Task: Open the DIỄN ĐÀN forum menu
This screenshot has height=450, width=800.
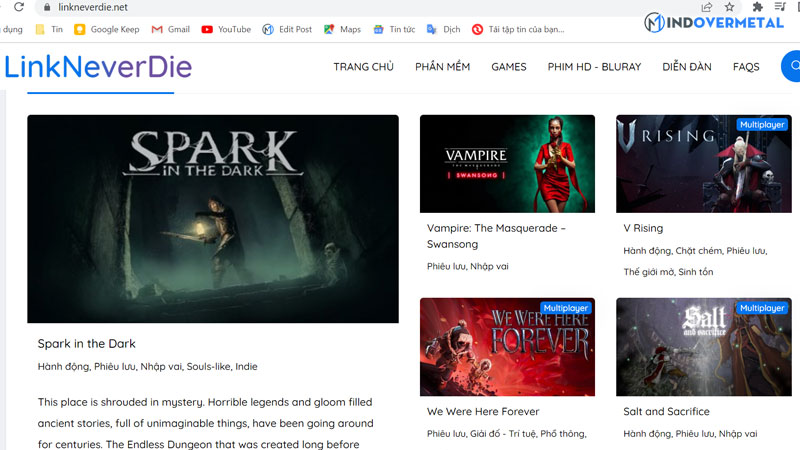Action: click(x=686, y=67)
